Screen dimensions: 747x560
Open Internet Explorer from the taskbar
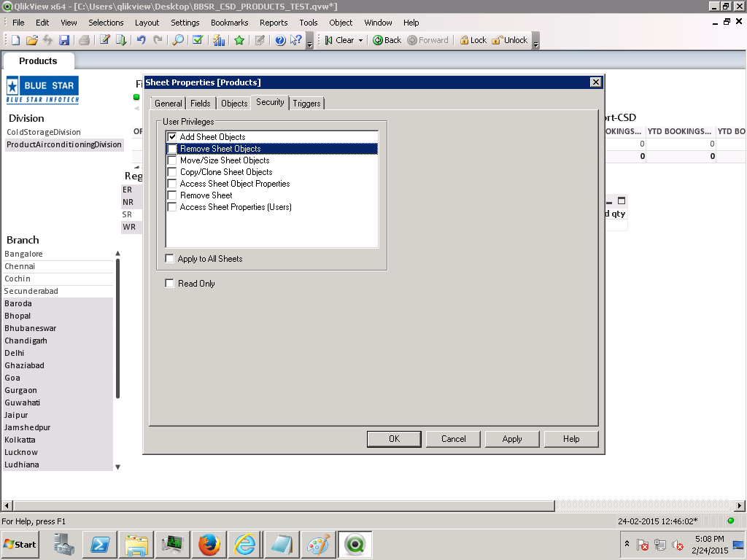tap(245, 545)
